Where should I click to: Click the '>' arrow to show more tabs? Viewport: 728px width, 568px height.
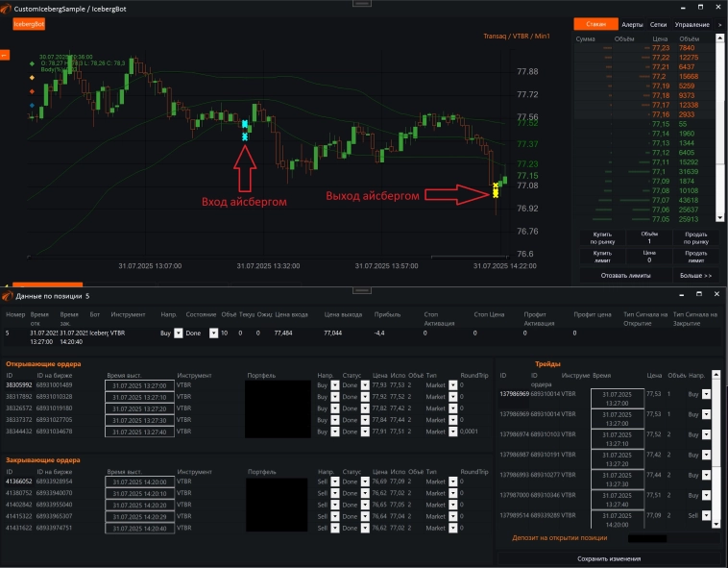point(720,25)
